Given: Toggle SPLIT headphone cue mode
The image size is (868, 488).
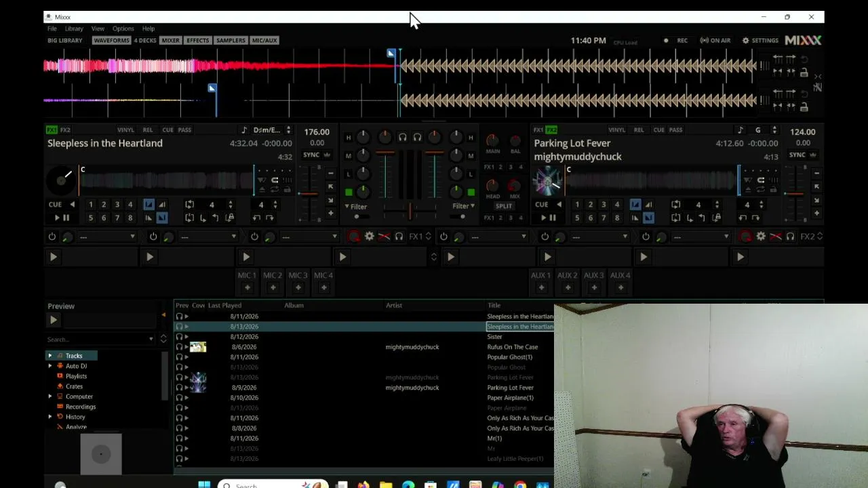Looking at the screenshot, I should point(504,206).
